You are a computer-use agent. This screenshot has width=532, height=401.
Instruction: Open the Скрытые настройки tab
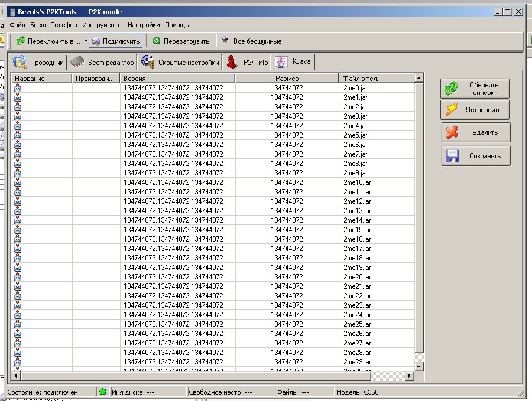[180, 62]
